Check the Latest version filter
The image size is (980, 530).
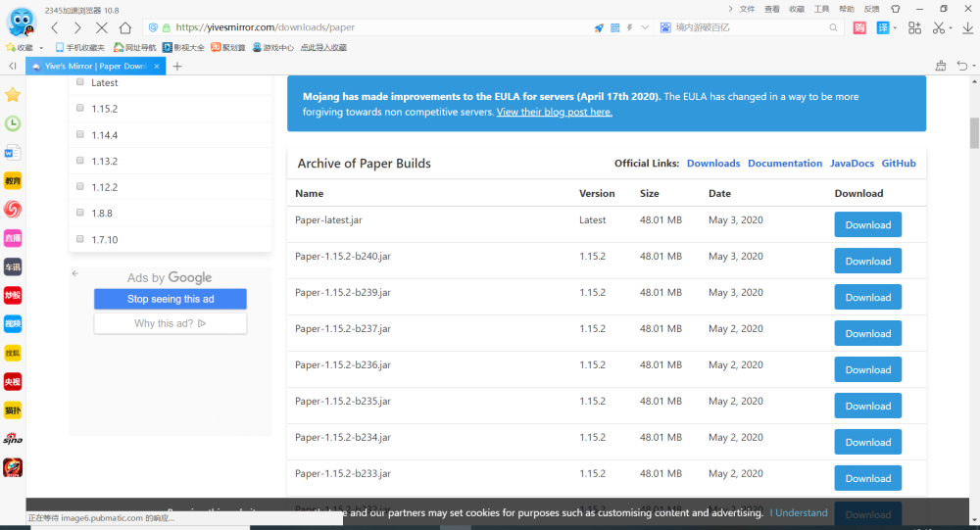pos(80,82)
